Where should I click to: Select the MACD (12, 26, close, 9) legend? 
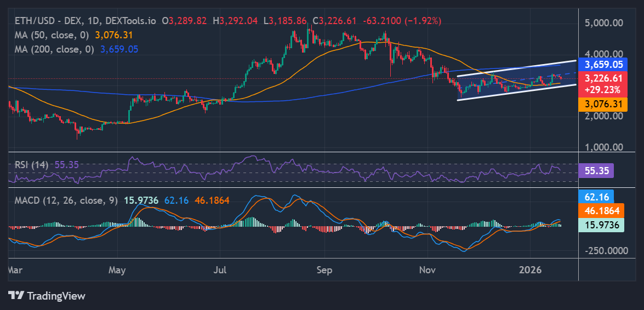click(x=66, y=200)
